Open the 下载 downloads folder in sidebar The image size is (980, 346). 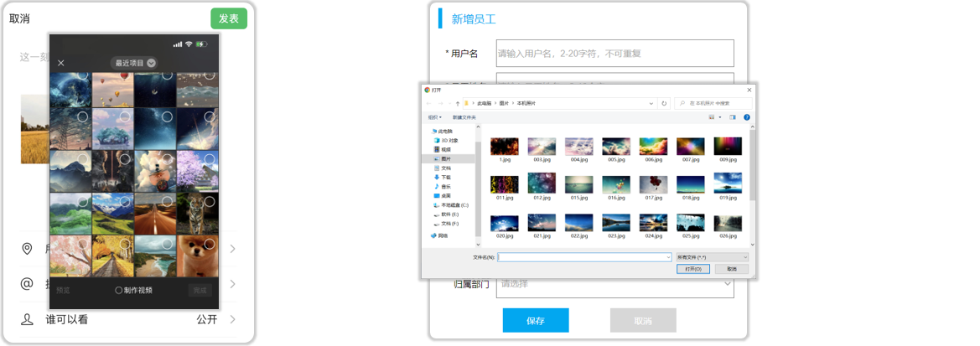[x=445, y=177]
